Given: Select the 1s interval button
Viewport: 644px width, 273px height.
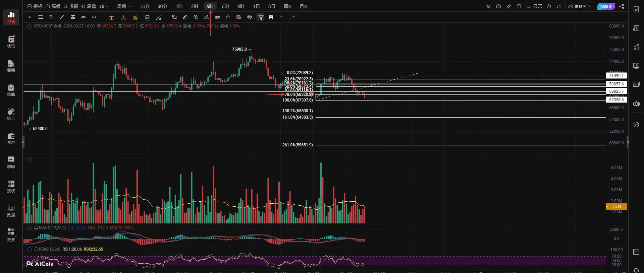Looking at the screenshot, I should [x=488, y=6].
